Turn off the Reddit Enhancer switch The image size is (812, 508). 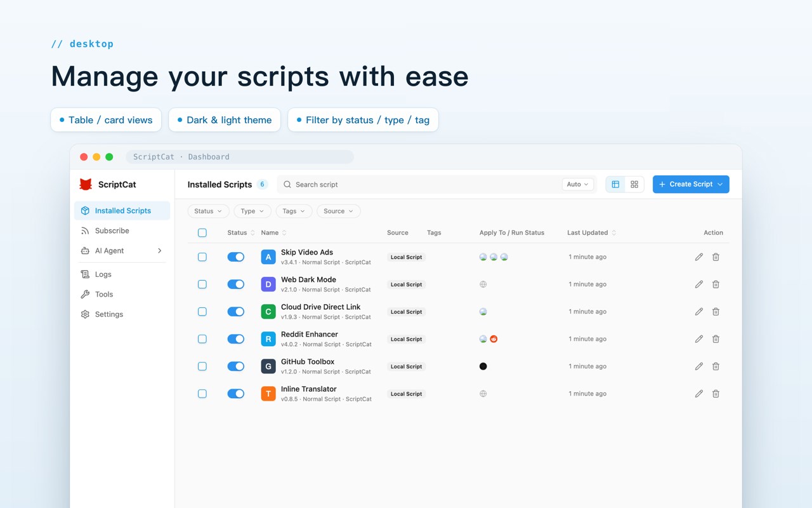[236, 339]
